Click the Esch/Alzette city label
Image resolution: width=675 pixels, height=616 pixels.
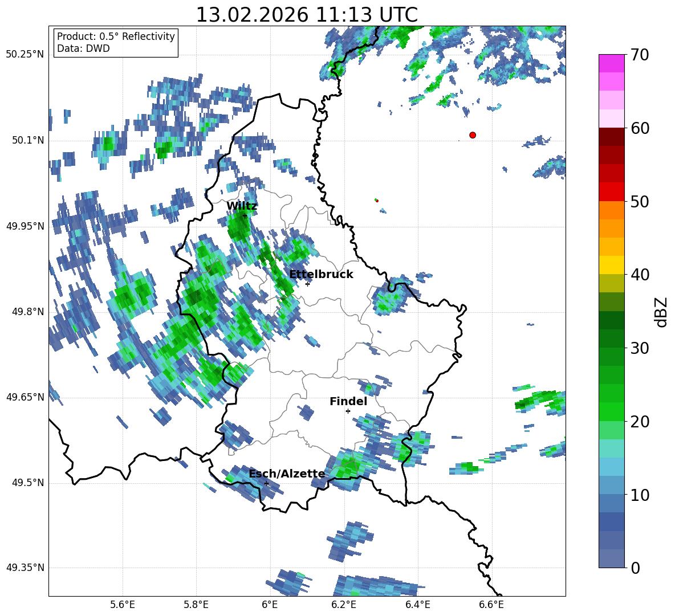click(287, 474)
